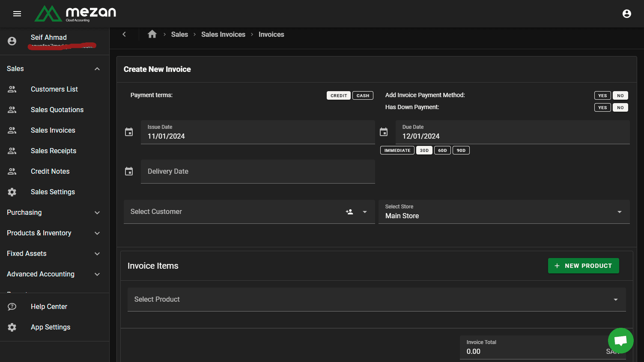Choose NO for Has Down Payment
The height and width of the screenshot is (362, 644).
620,107
